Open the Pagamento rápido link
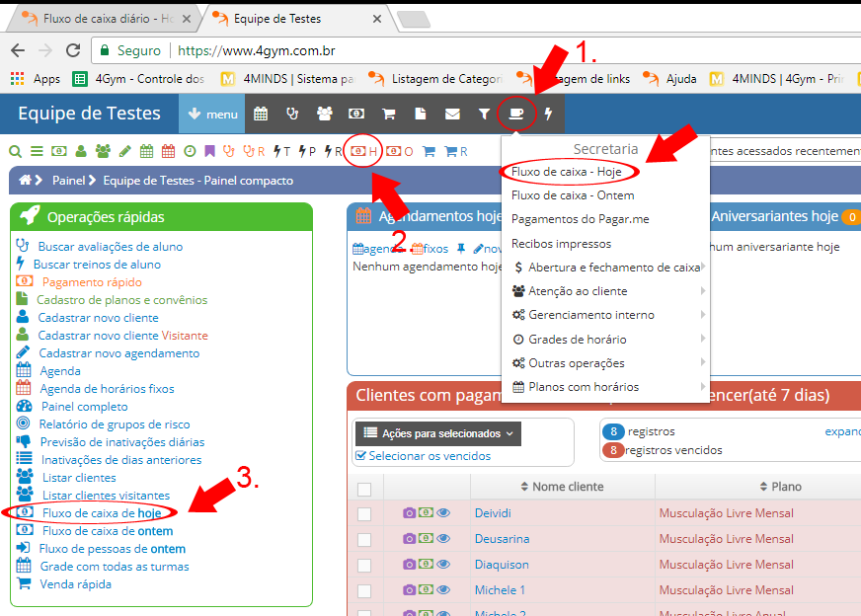861x616 pixels. pos(89,282)
